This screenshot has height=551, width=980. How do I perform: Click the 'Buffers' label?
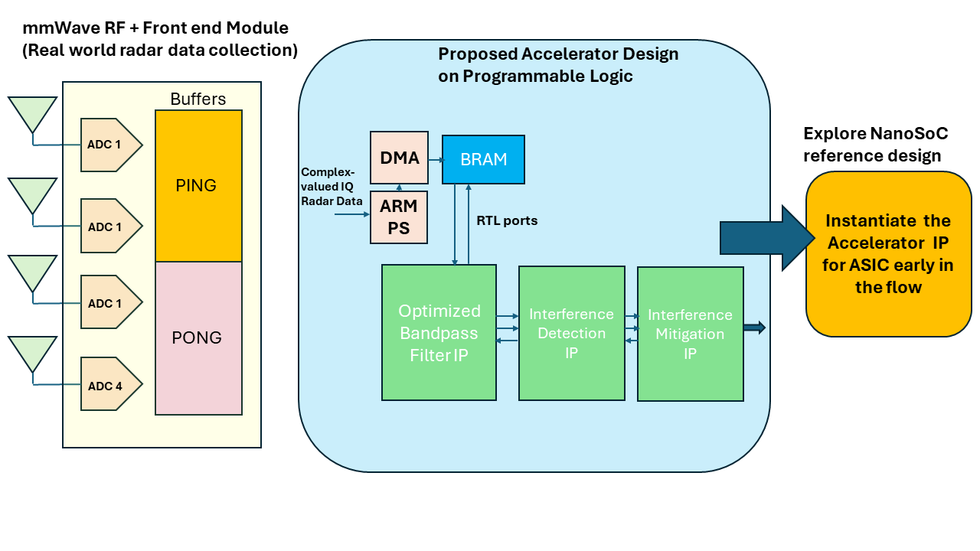tap(198, 99)
